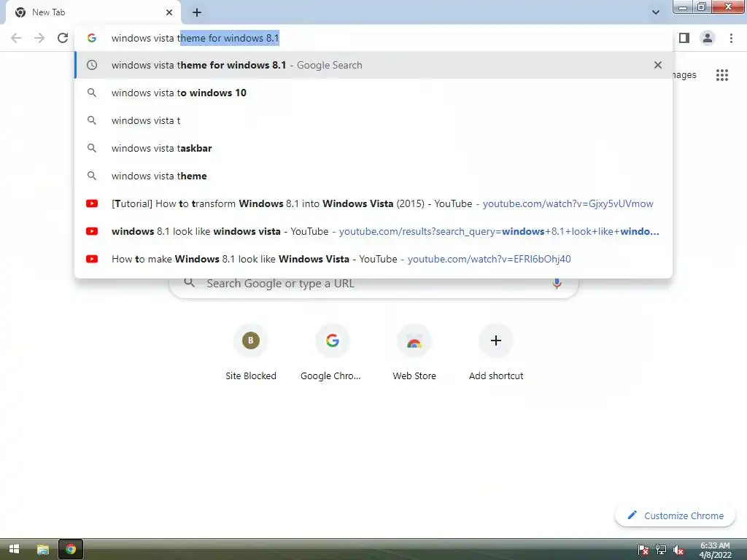Open the side panel icon
The height and width of the screenshot is (560, 747).
(684, 38)
